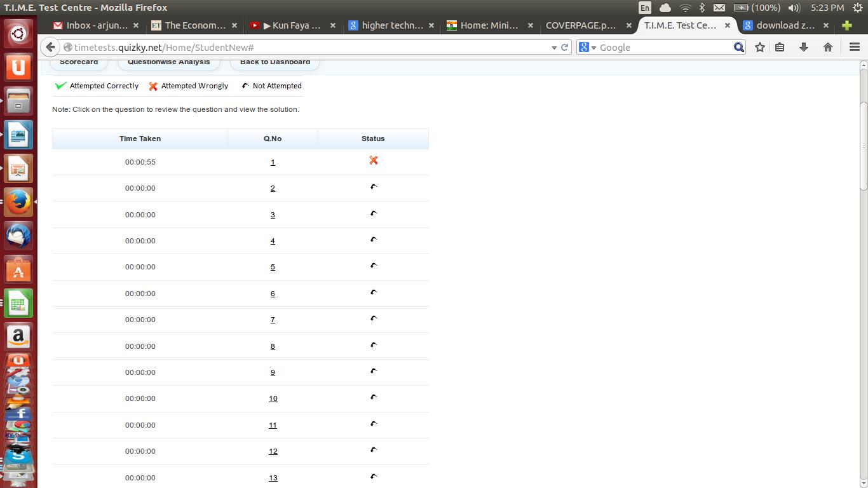Screen dimensions: 868x488
Task: Reload the page with the refresh icon
Action: [564, 48]
